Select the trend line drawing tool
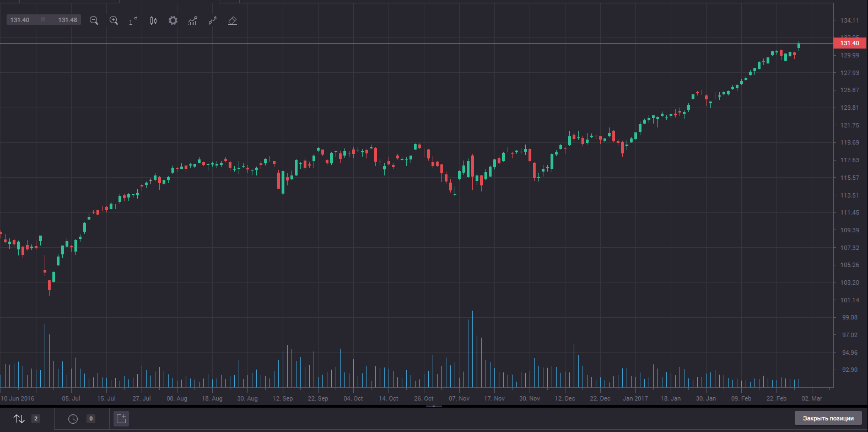Image resolution: width=868 pixels, height=432 pixels. (213, 20)
